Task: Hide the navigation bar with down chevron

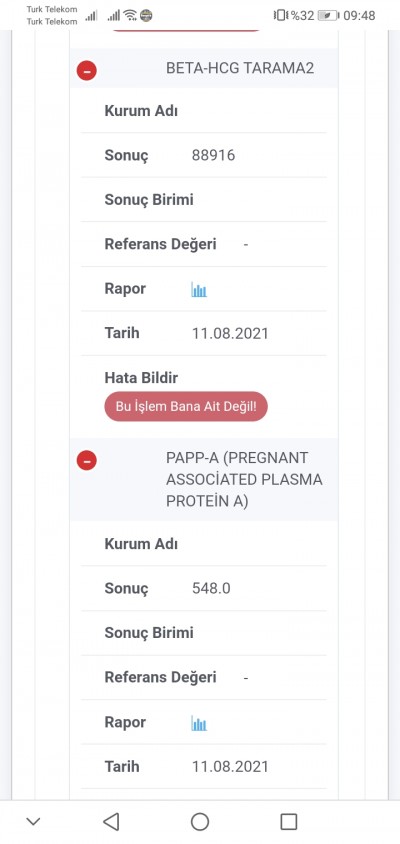Action: pos(33,821)
